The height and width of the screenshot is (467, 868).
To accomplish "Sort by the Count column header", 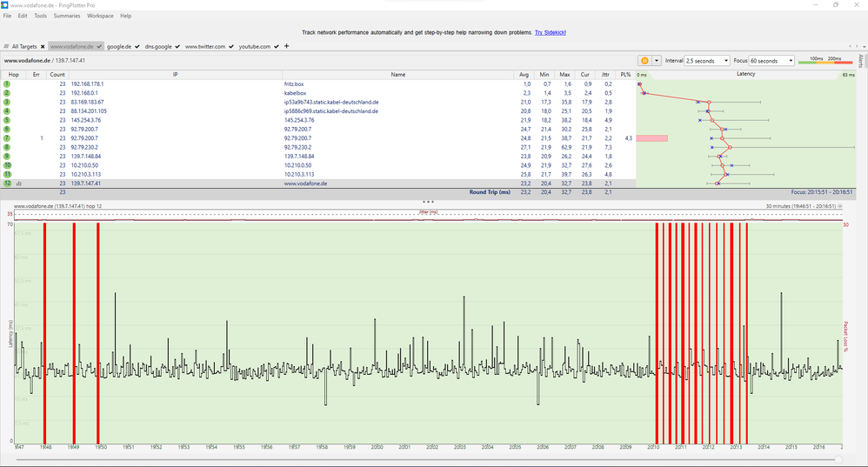I will pos(57,75).
